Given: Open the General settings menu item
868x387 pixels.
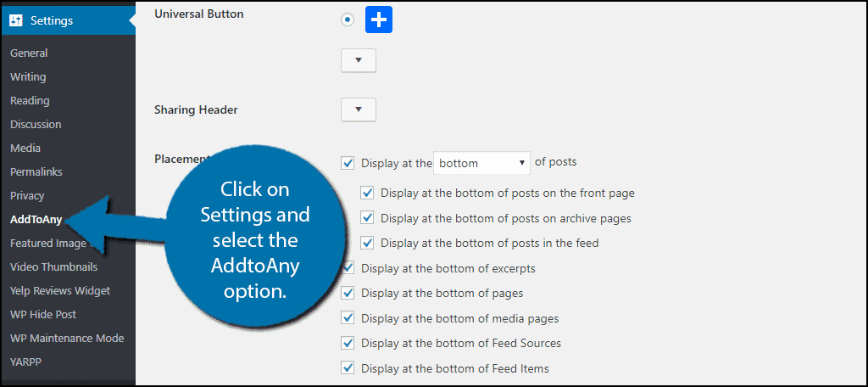Looking at the screenshot, I should tap(29, 53).
